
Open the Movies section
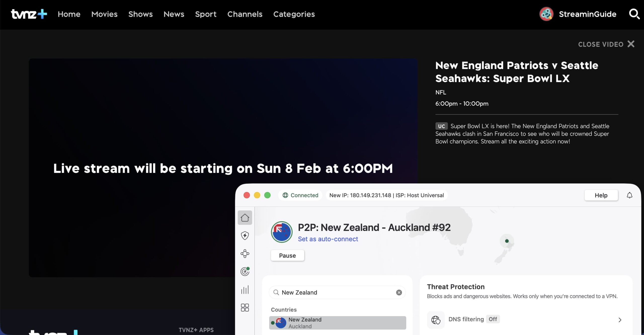point(104,14)
